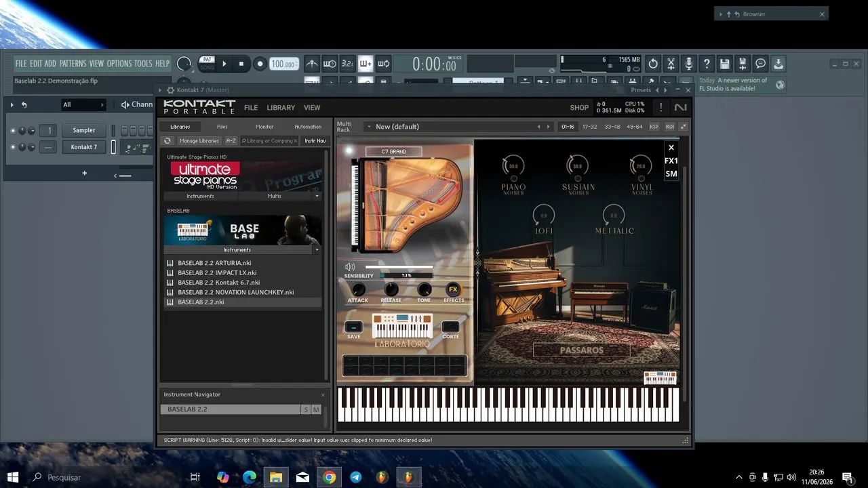Toggle the KSP button in Multi Rack

click(x=654, y=127)
